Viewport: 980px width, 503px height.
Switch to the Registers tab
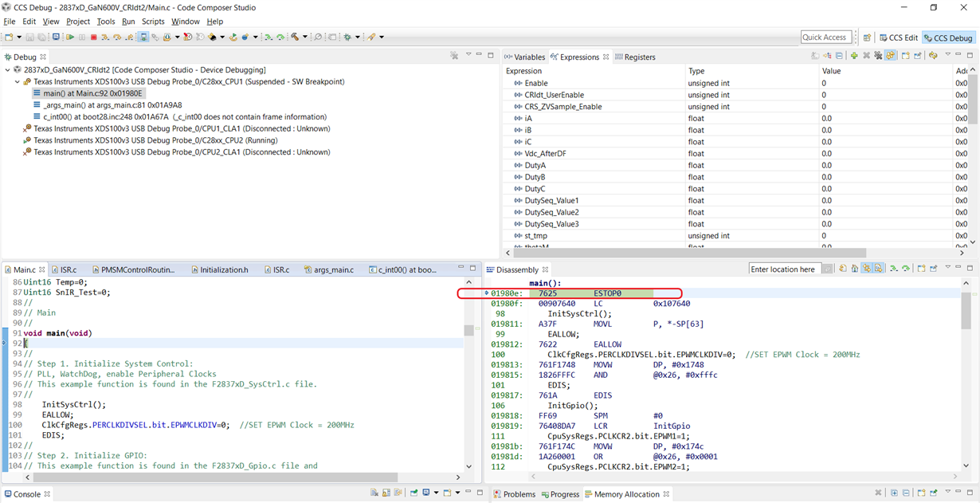pos(639,57)
